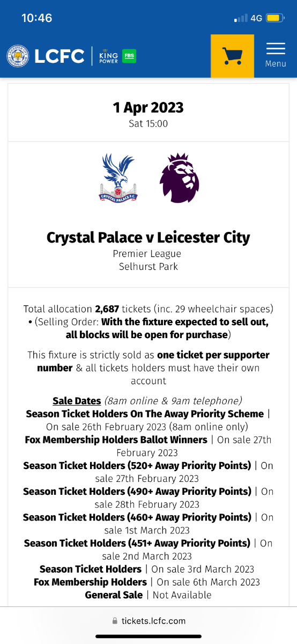
Task: Tap the tickets.lcfc.com address bar
Action: (x=148, y=621)
